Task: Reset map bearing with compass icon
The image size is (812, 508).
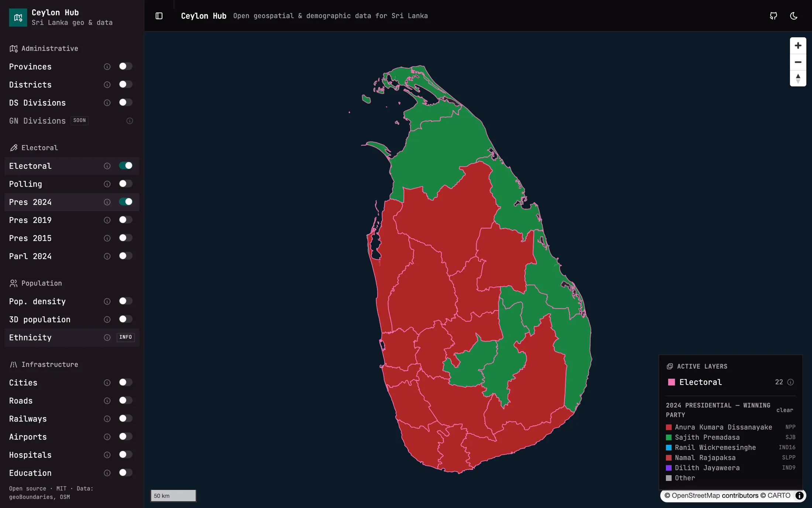Action: pyautogui.click(x=798, y=78)
